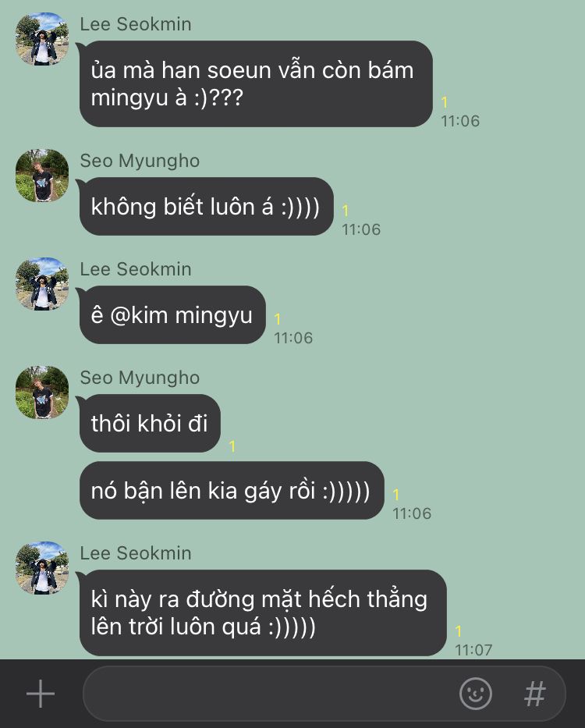Screen dimensions: 585x728
Task: Tap Lee Seokmin's avatar beside '@kim mingyu' message
Action: 42,284
